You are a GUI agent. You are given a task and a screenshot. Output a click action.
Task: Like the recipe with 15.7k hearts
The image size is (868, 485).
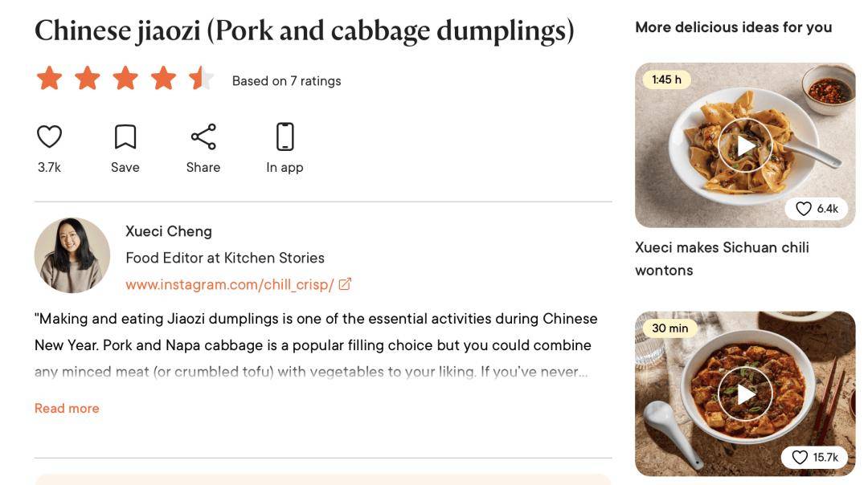point(800,457)
